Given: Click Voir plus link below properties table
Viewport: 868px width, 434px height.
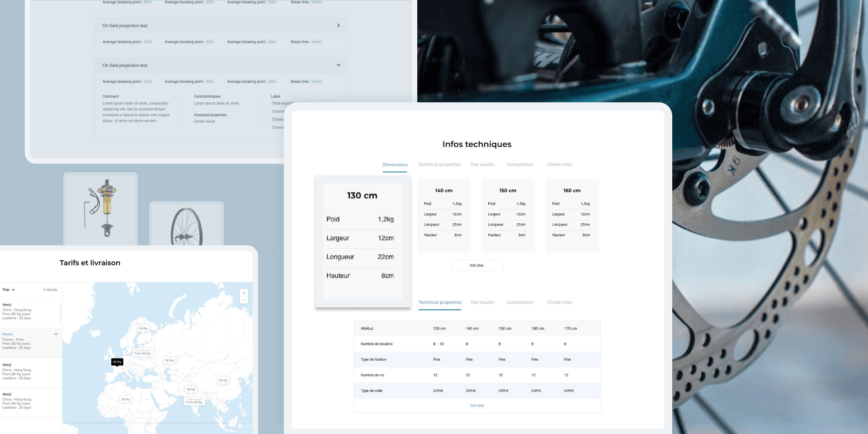Looking at the screenshot, I should pyautogui.click(x=477, y=406).
